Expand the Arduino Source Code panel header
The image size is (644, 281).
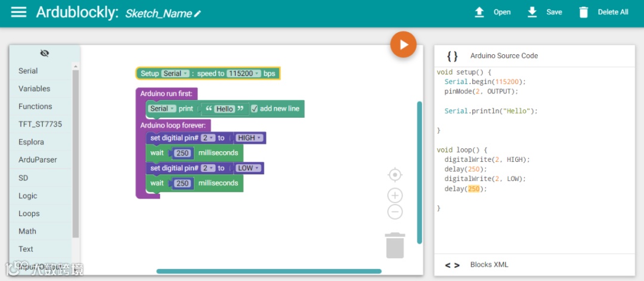[x=535, y=56]
